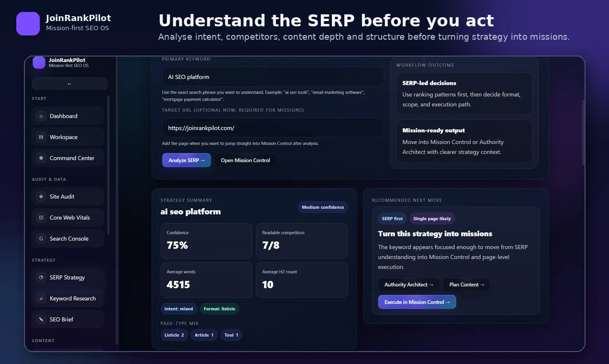
Task: Click the main panel vertical scrollbar
Action: click(583, 132)
